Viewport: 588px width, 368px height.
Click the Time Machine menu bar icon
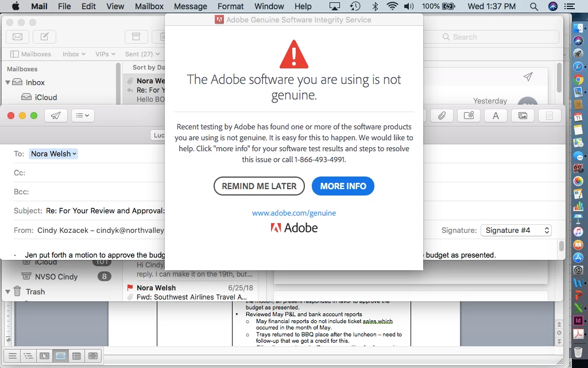[355, 6]
